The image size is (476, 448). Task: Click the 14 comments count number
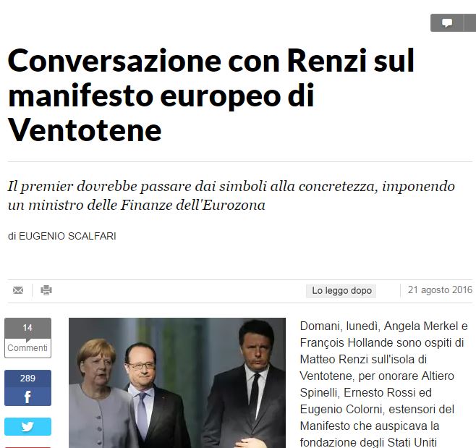tap(27, 327)
